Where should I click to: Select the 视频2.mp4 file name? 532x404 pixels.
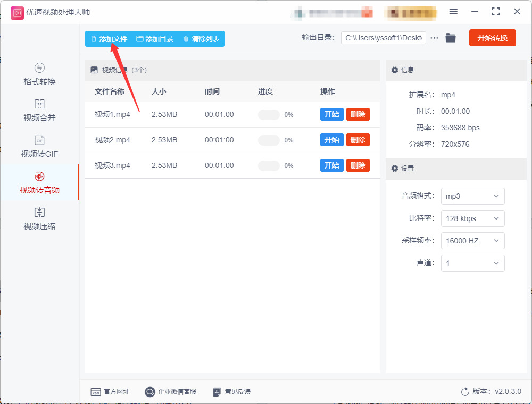[x=112, y=140]
